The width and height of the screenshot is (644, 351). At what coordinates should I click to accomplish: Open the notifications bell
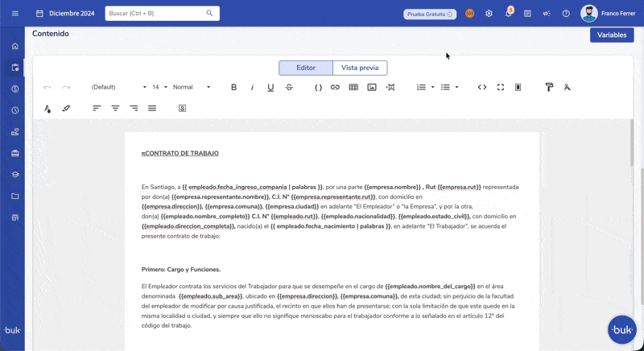(x=508, y=14)
